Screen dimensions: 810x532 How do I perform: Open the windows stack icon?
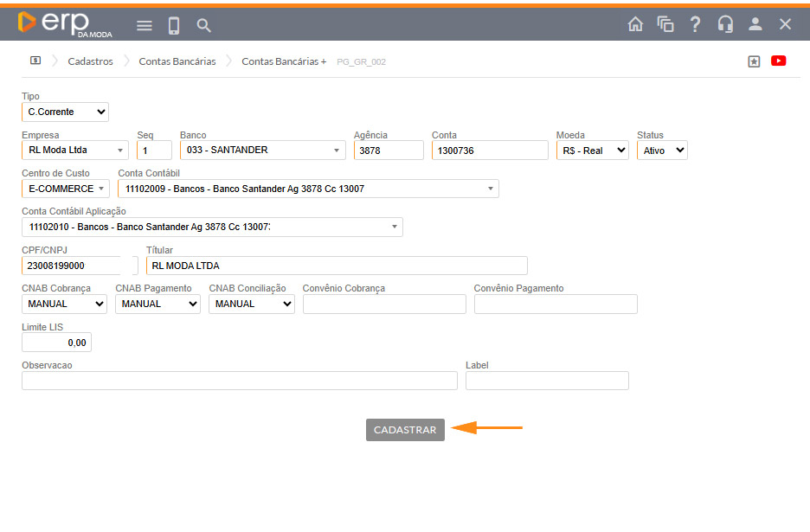point(665,24)
